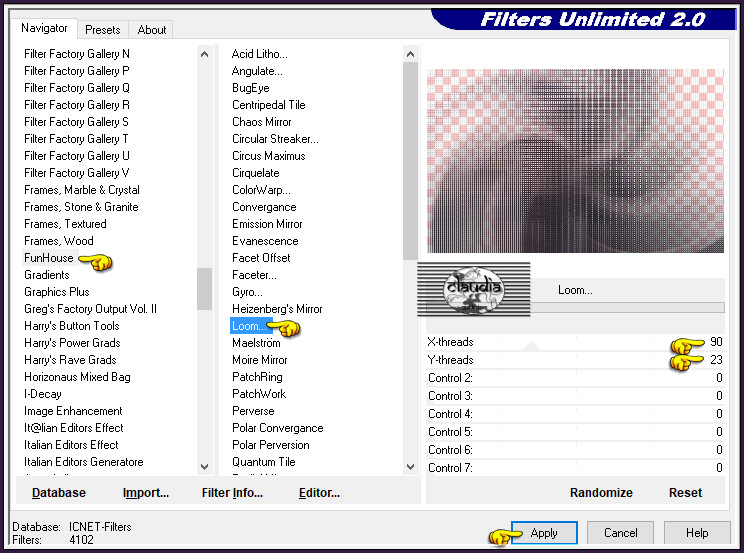Viewport: 744px width, 553px height.
Task: Click Randomize to shuffle settings
Action: (x=601, y=493)
